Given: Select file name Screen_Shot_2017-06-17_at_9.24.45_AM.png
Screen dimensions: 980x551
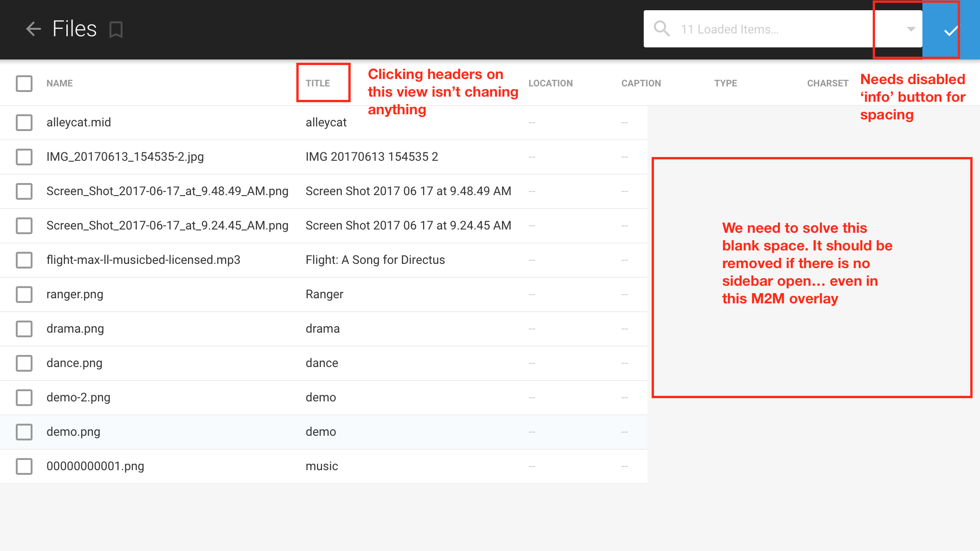Looking at the screenshot, I should point(167,226).
